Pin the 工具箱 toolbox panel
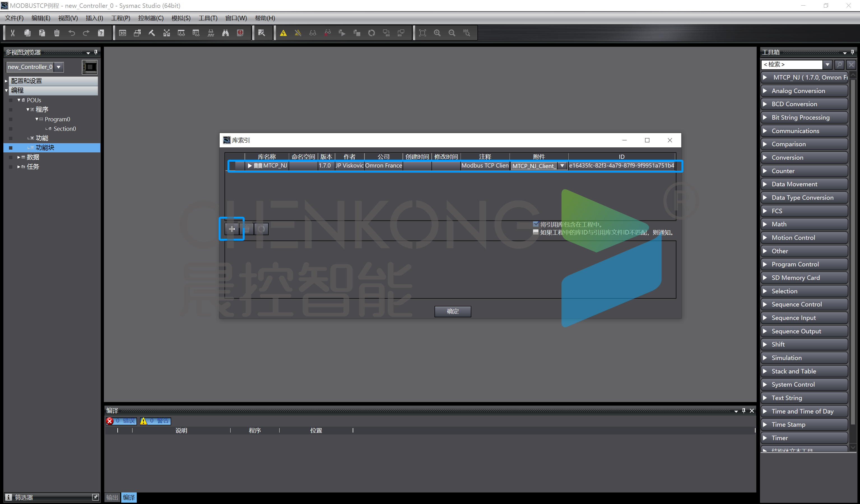860x504 pixels. coord(852,52)
